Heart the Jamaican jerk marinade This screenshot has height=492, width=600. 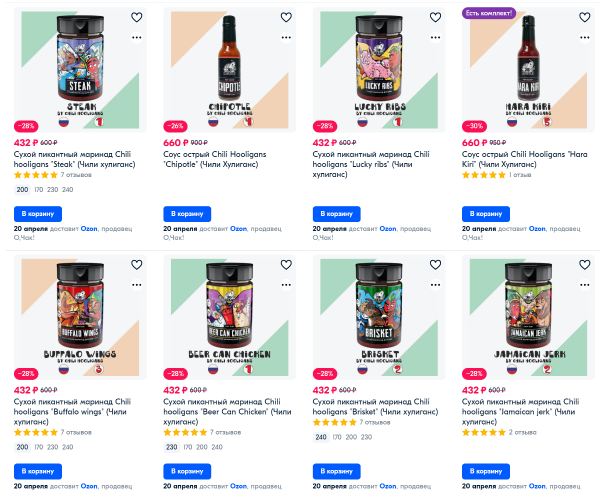584,264
